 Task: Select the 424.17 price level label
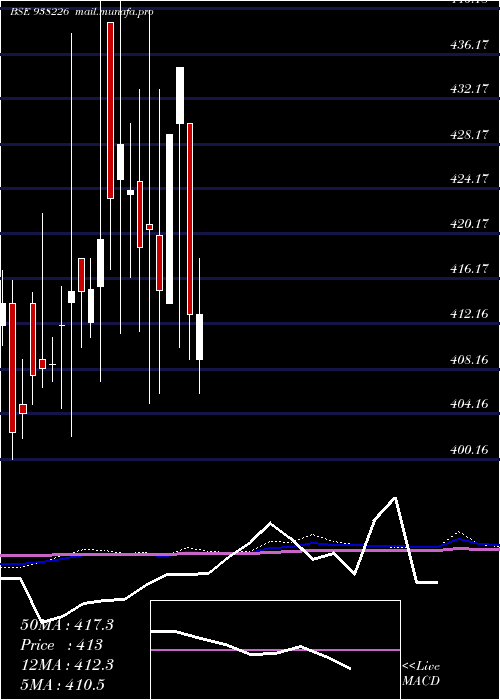point(467,179)
